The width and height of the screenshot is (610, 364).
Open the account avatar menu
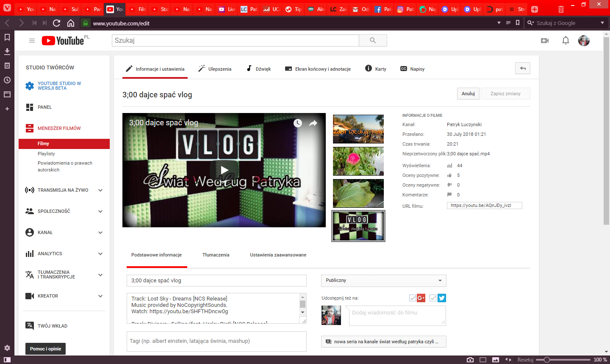point(584,41)
